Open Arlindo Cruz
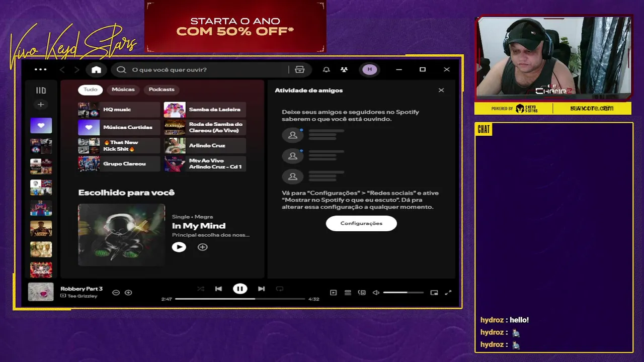 [x=205, y=146]
